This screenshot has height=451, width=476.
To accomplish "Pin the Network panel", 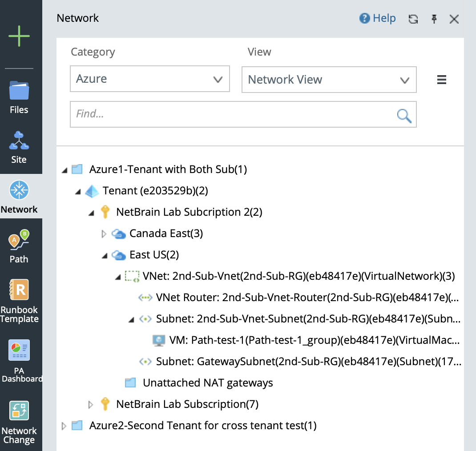I will 434,19.
